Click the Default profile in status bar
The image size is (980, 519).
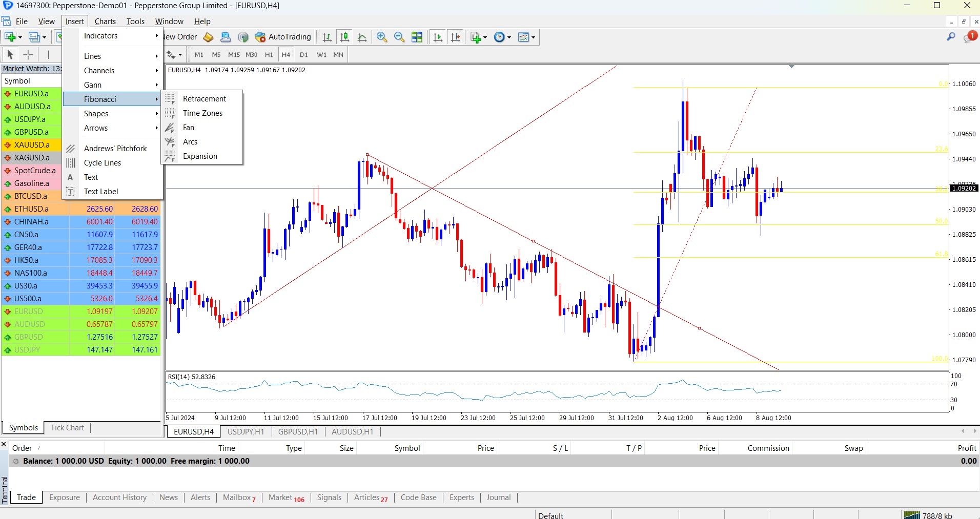point(550,515)
